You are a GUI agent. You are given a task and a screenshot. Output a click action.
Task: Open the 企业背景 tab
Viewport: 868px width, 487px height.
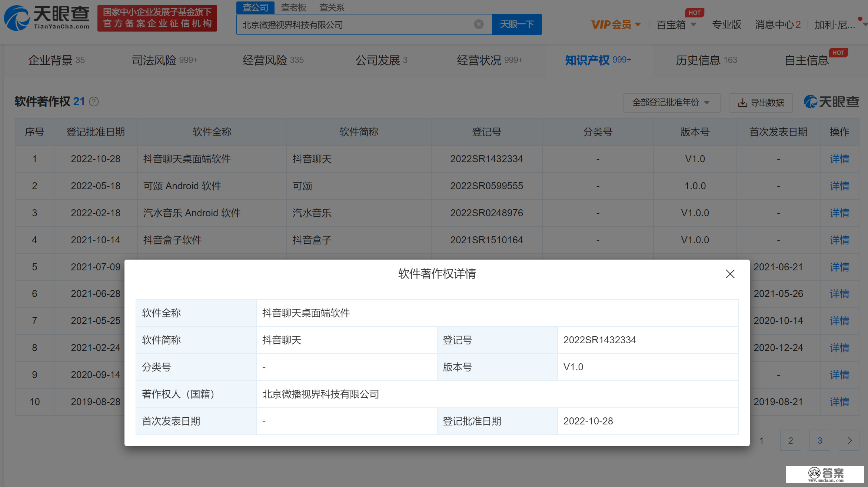pos(57,60)
